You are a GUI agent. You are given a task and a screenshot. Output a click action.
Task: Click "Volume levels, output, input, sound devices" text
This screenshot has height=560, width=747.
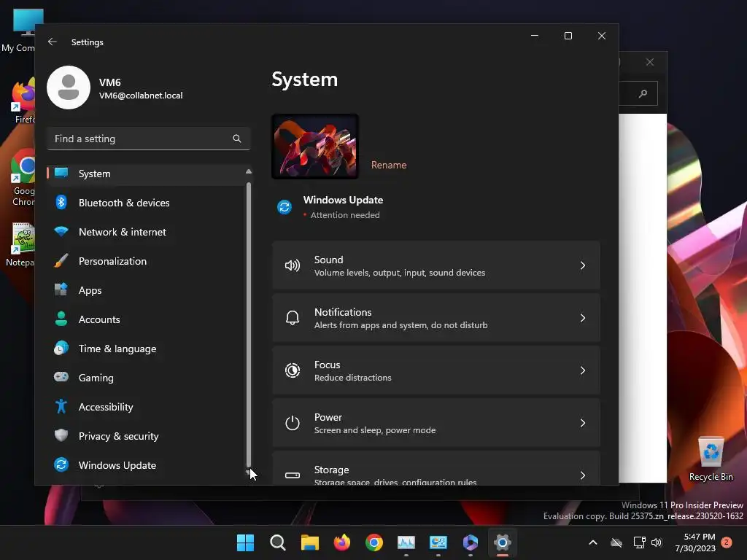tap(400, 273)
